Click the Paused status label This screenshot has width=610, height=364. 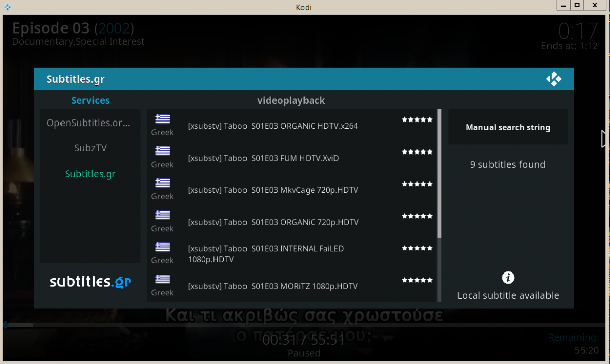click(x=304, y=353)
